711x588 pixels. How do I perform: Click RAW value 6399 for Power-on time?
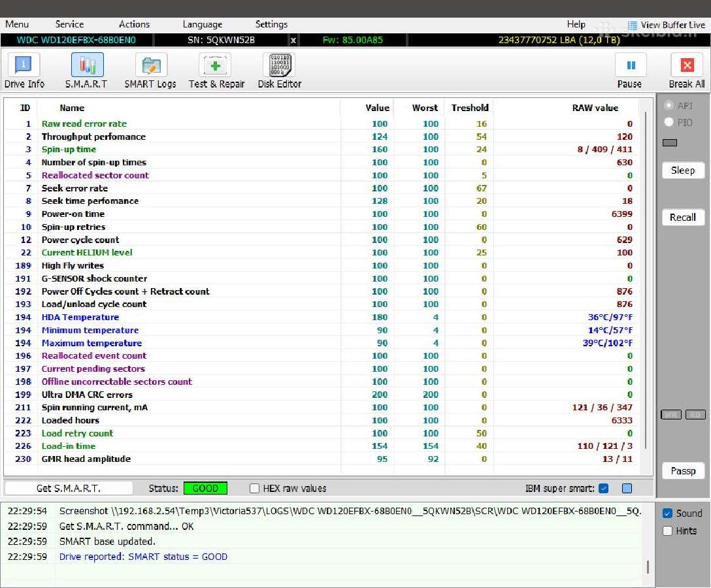point(621,214)
